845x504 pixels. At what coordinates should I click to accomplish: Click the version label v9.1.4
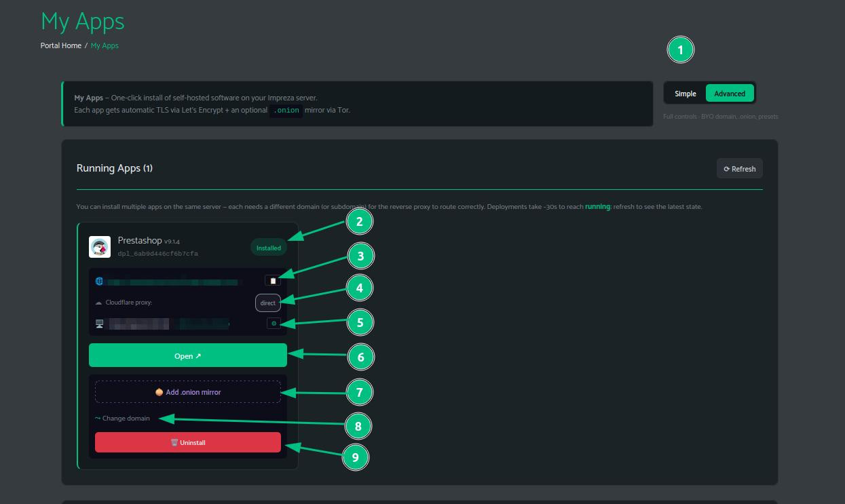coord(172,241)
